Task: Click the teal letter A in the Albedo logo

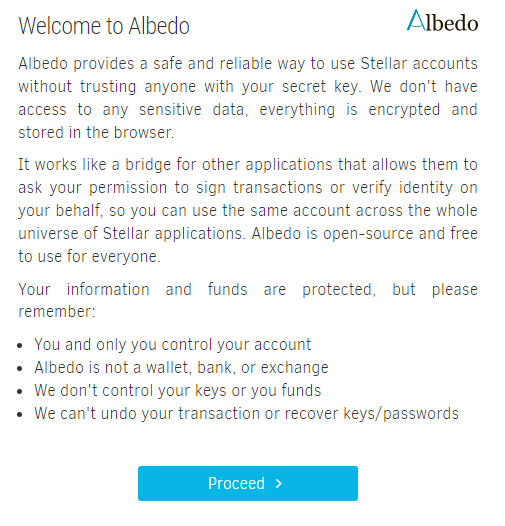Action: coord(416,20)
